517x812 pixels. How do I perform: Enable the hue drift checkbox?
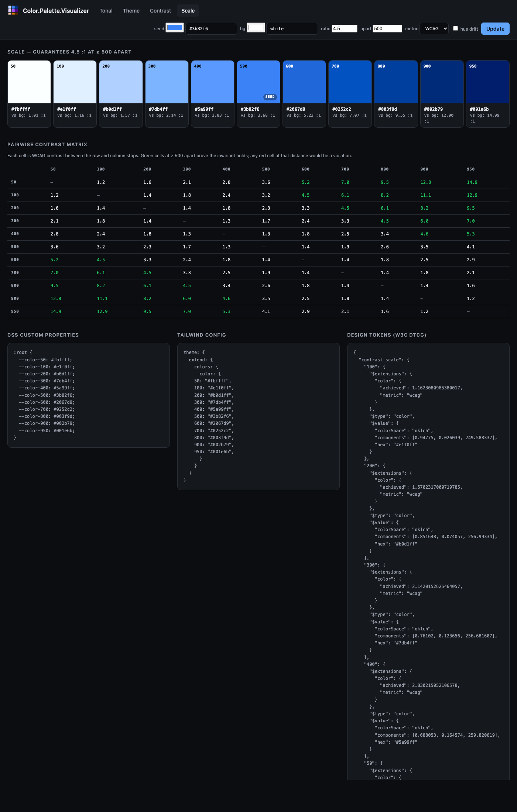455,28
